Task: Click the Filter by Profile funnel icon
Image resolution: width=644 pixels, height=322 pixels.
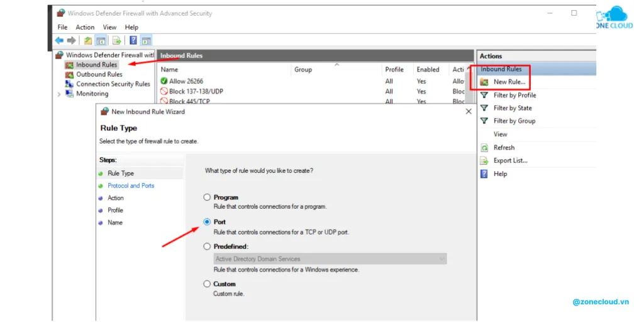Action: [x=485, y=96]
